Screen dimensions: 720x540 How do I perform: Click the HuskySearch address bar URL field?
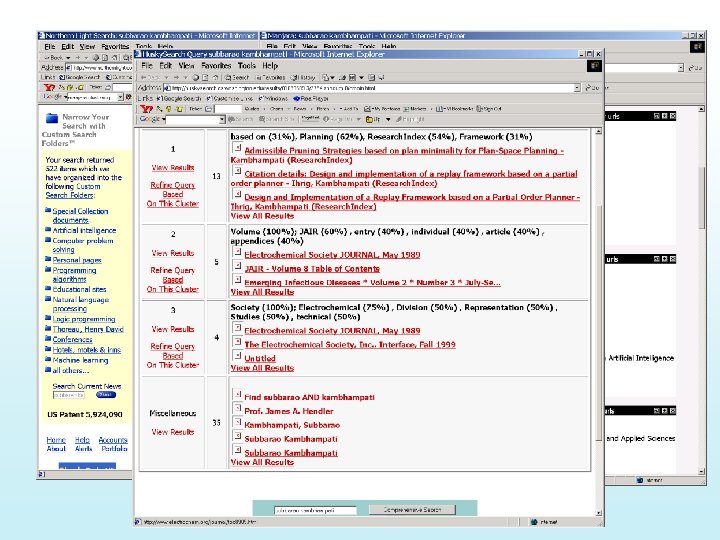coord(369,88)
